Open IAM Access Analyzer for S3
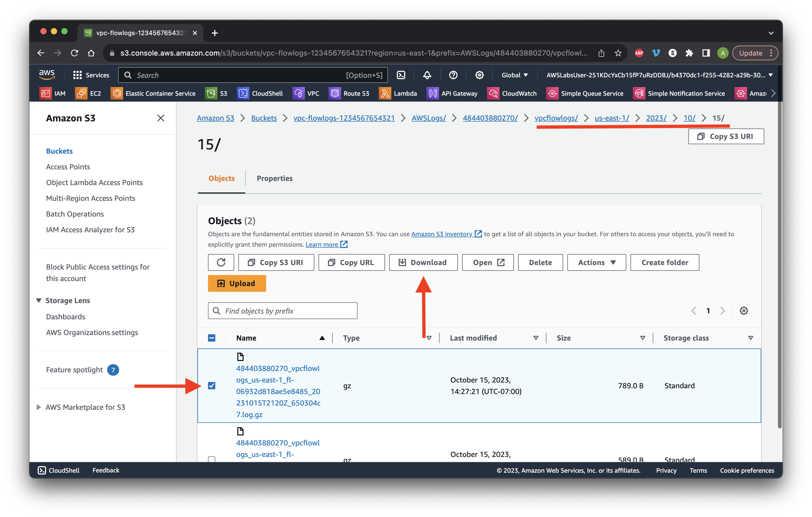Viewport: 812px width, 517px height. [x=90, y=229]
